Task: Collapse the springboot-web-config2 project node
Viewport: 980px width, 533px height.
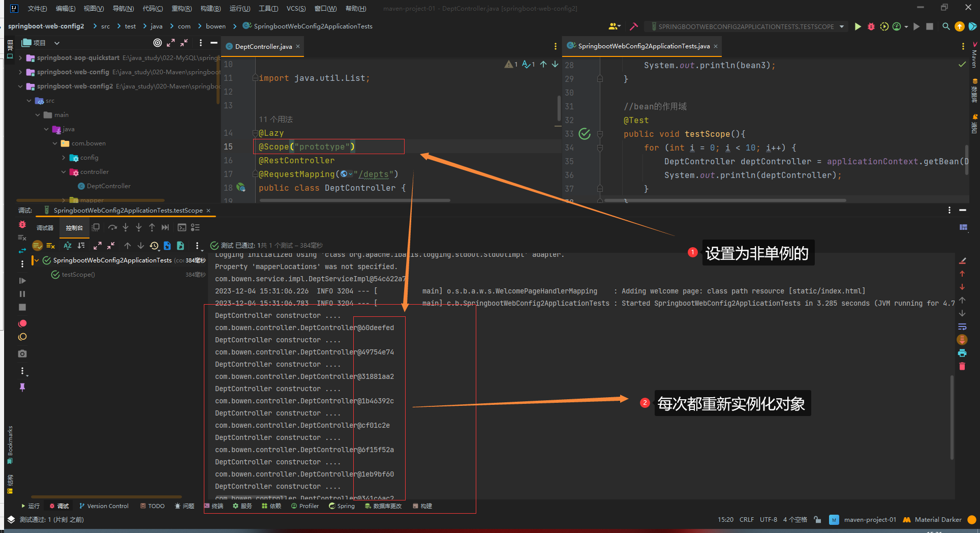Action: [20, 86]
